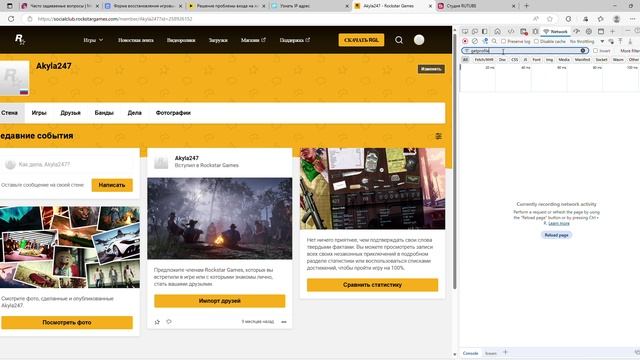Image resolution: width=640 pixels, height=360 pixels.
Task: Open the user avatar menu in header
Action: [419, 40]
